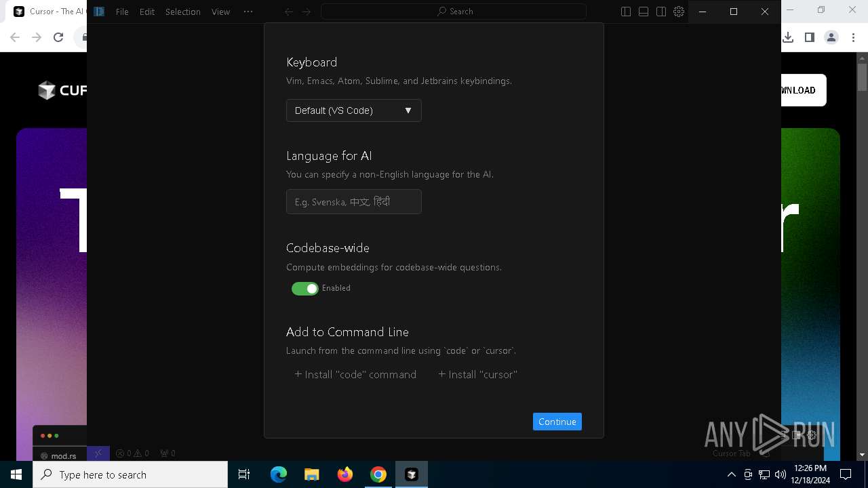Click Chrome's forward arrow button
868x488 pixels.
[37, 38]
